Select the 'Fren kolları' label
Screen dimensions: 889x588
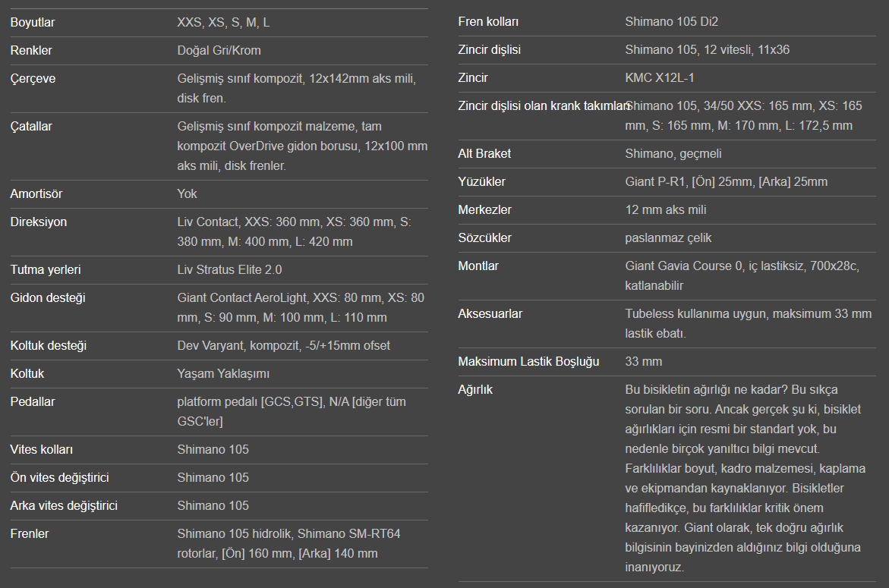488,21
